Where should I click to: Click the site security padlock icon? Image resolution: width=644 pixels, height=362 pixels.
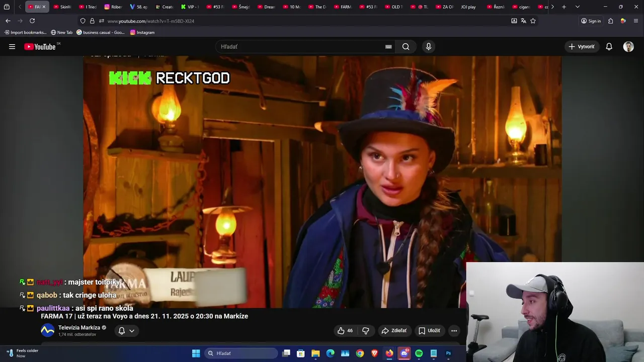[x=92, y=21]
